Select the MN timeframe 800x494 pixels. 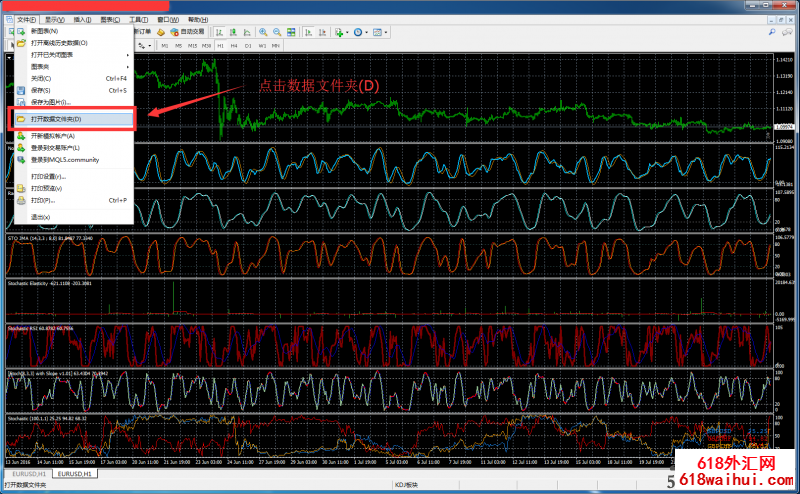pos(276,45)
